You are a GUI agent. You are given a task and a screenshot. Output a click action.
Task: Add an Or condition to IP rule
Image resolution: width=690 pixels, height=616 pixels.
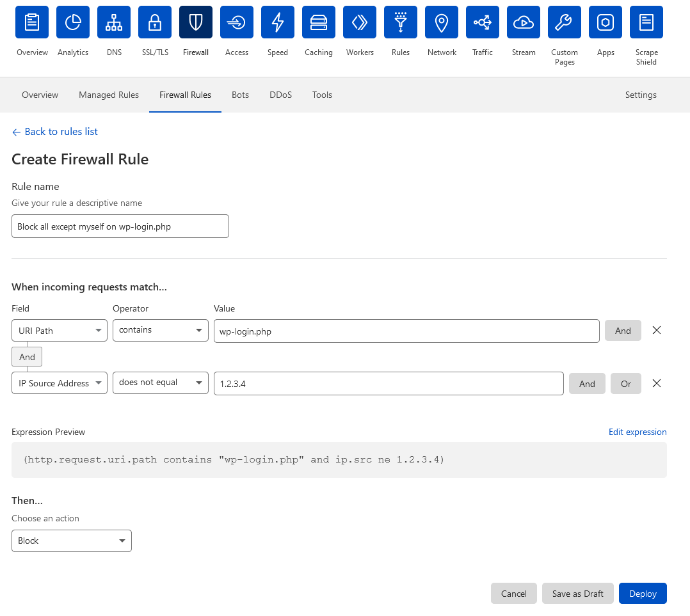626,384
